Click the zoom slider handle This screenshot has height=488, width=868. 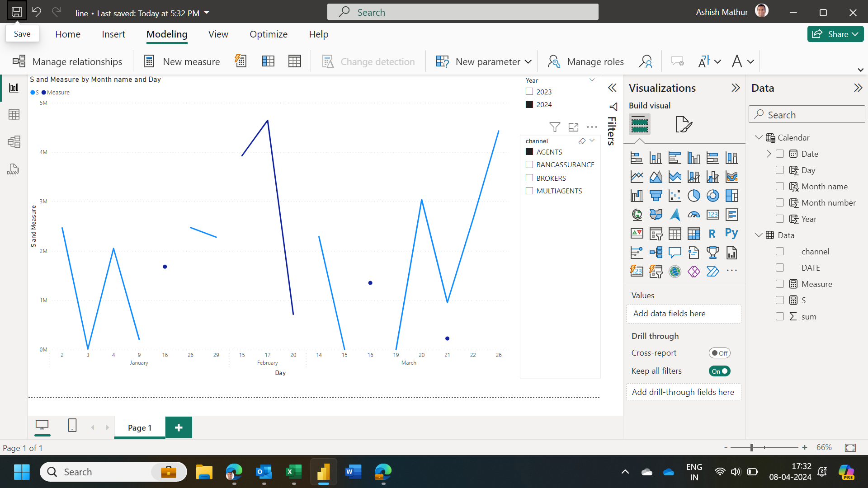752,447
